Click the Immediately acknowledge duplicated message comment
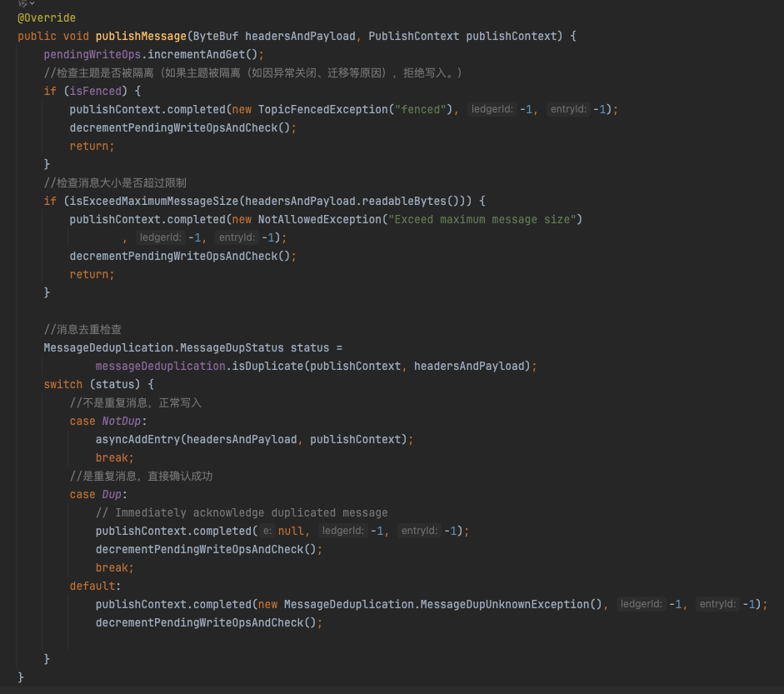 tap(242, 513)
